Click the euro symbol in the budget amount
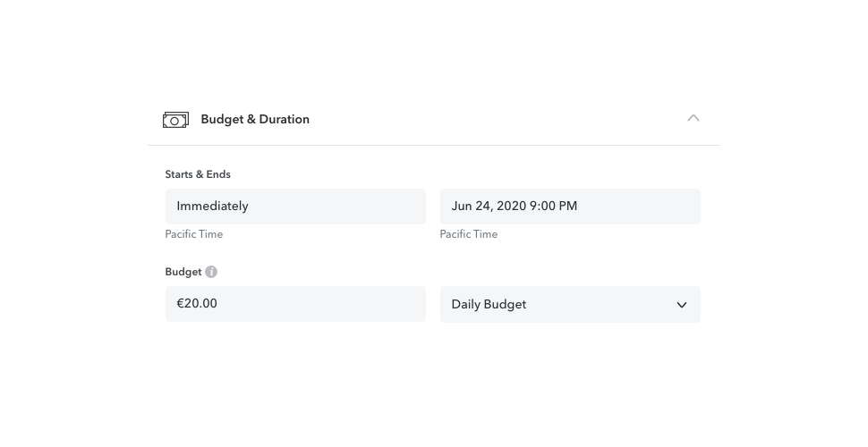Viewport: 868px width, 447px height. [x=181, y=304]
